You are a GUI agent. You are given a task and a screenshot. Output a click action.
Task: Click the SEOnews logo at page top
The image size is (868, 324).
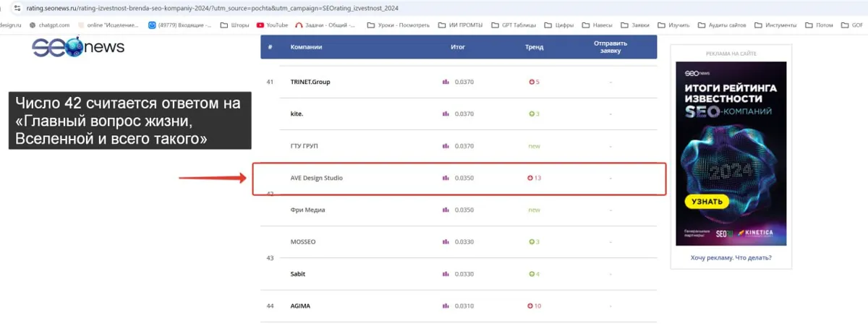click(x=78, y=48)
